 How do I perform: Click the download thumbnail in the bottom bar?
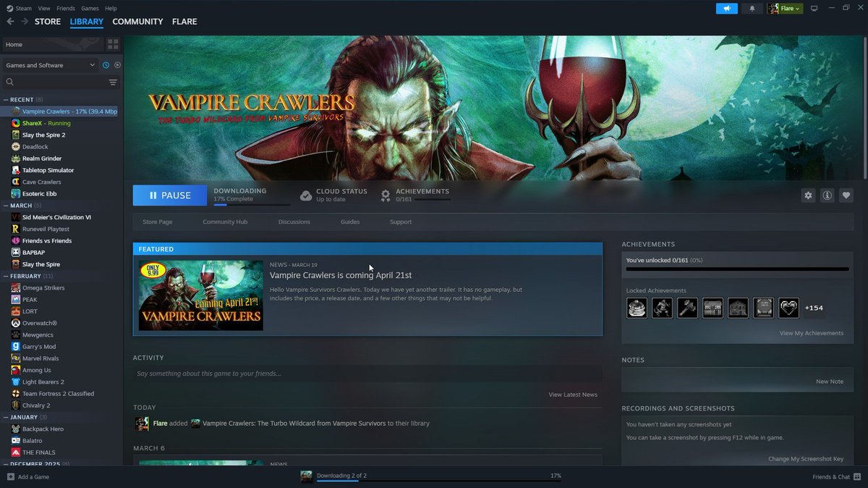[x=307, y=476]
